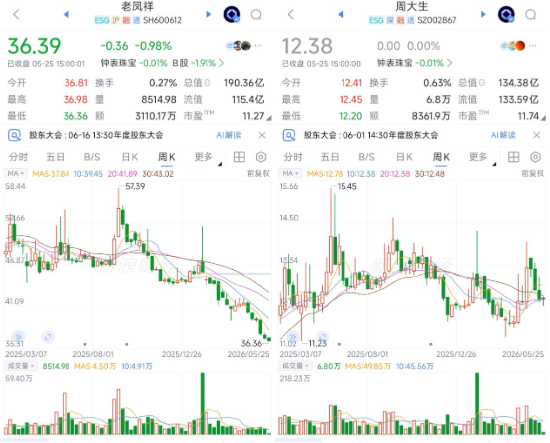Viewport: 550px width, 443px height.
Task: Go back from the 老凤祥 stock page
Action: (16, 14)
